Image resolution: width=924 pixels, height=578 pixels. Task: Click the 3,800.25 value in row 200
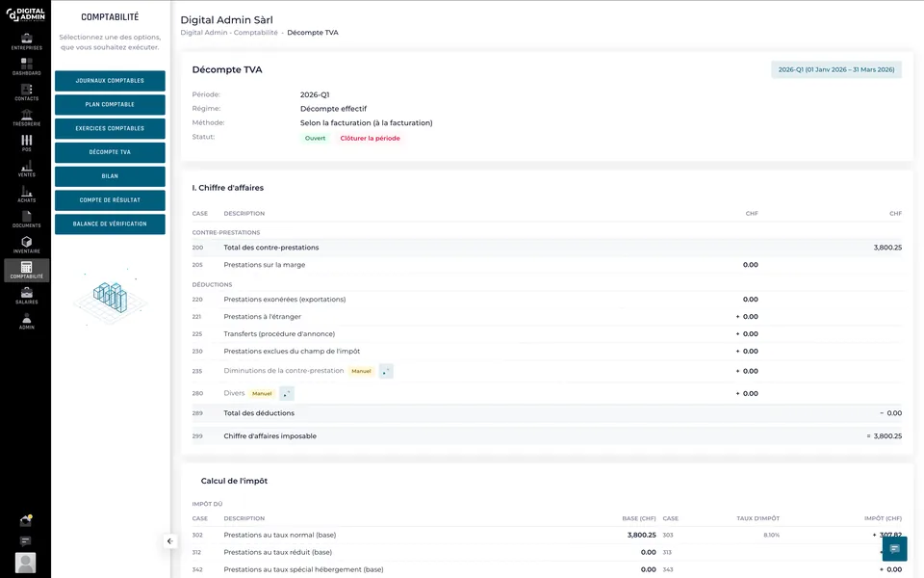[x=887, y=248]
